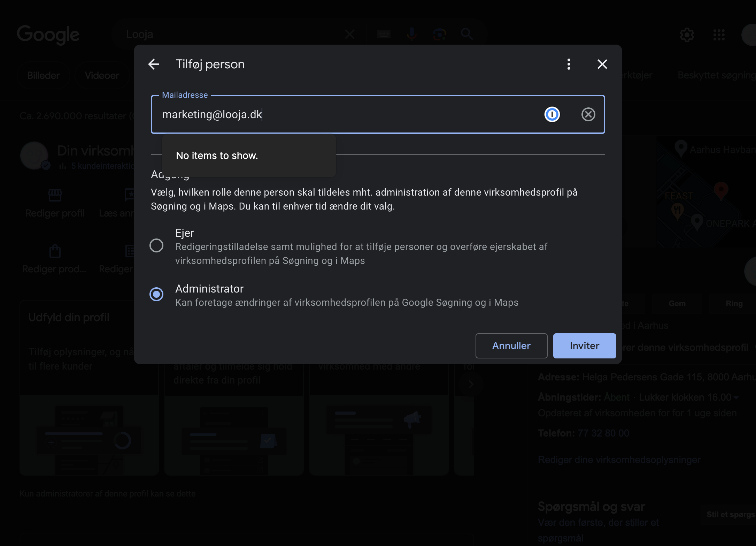
Task: Switch to the Billeder tab
Action: pyautogui.click(x=44, y=75)
